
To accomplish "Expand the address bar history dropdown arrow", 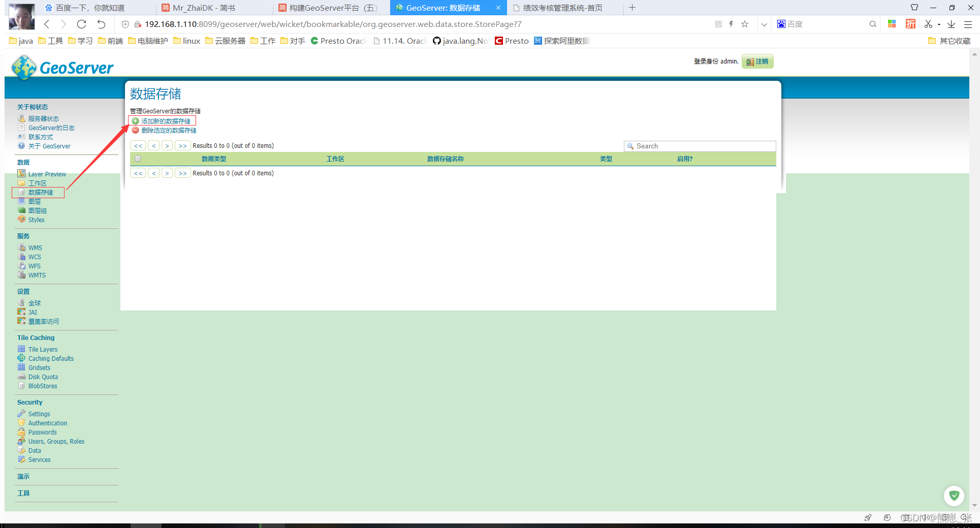I will (x=764, y=24).
